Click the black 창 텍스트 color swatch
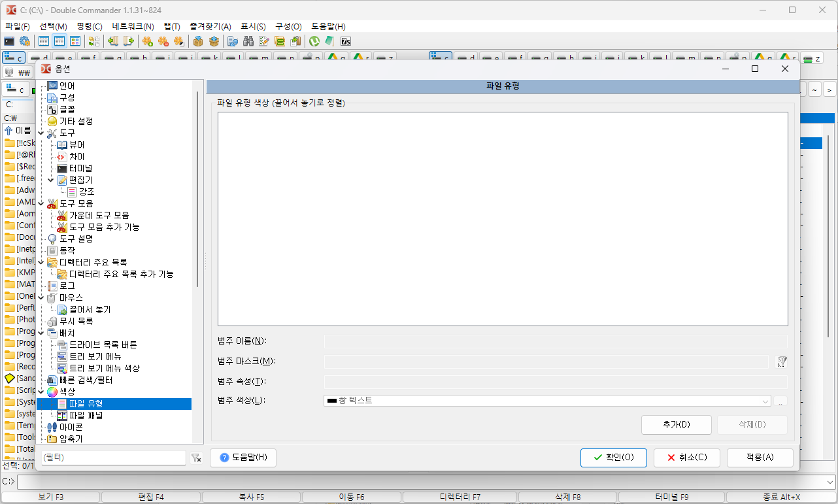This screenshot has height=504, width=838. [x=331, y=401]
